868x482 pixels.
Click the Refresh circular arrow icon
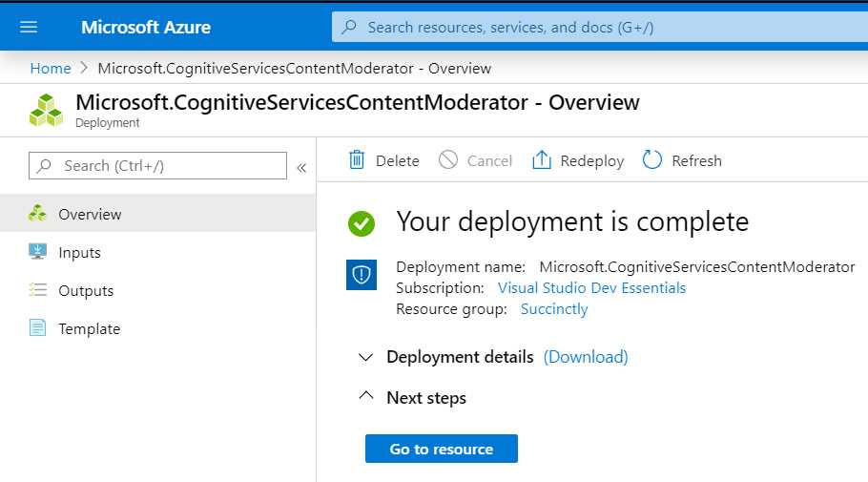pyautogui.click(x=652, y=159)
